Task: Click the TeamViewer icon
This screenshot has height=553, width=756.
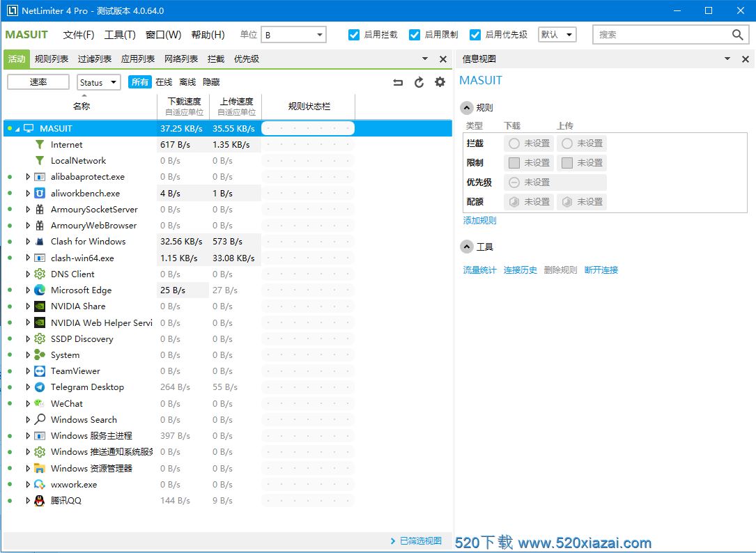Action: tap(40, 371)
